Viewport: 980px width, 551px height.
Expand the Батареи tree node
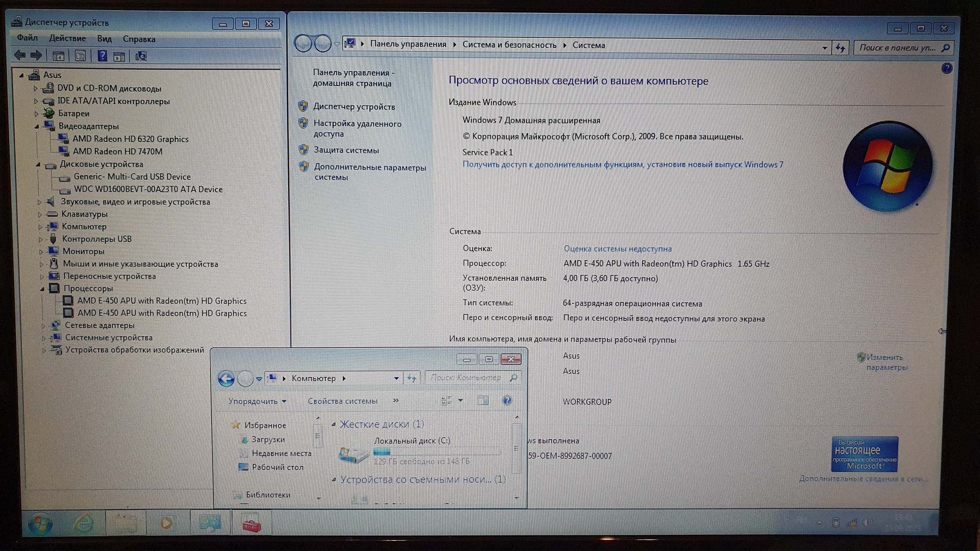[x=36, y=114]
